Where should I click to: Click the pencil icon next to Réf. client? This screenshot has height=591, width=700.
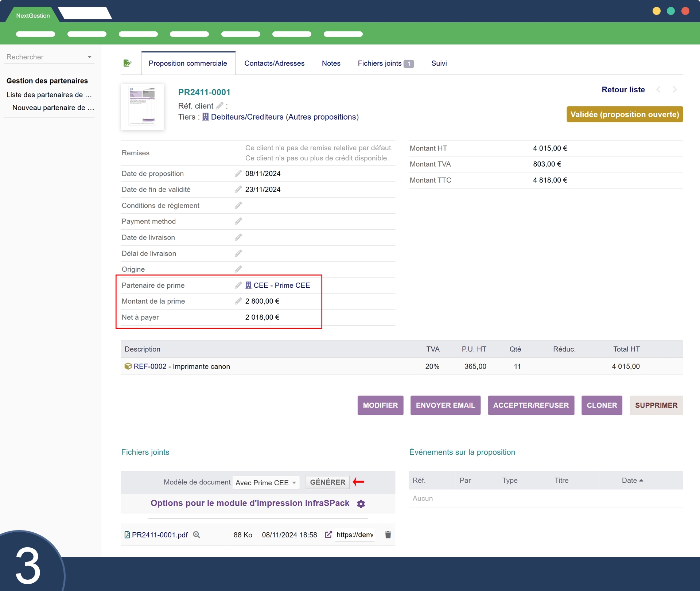click(x=219, y=106)
